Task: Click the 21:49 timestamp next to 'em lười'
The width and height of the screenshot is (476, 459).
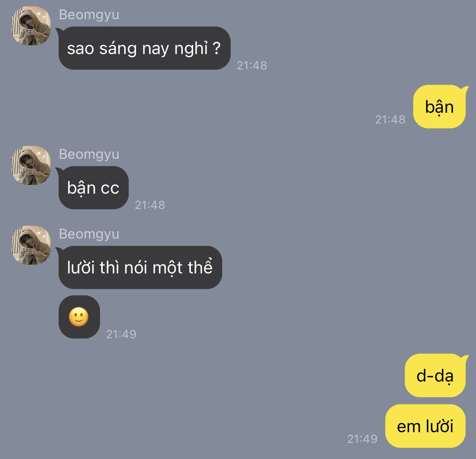Action: pyautogui.click(x=362, y=439)
